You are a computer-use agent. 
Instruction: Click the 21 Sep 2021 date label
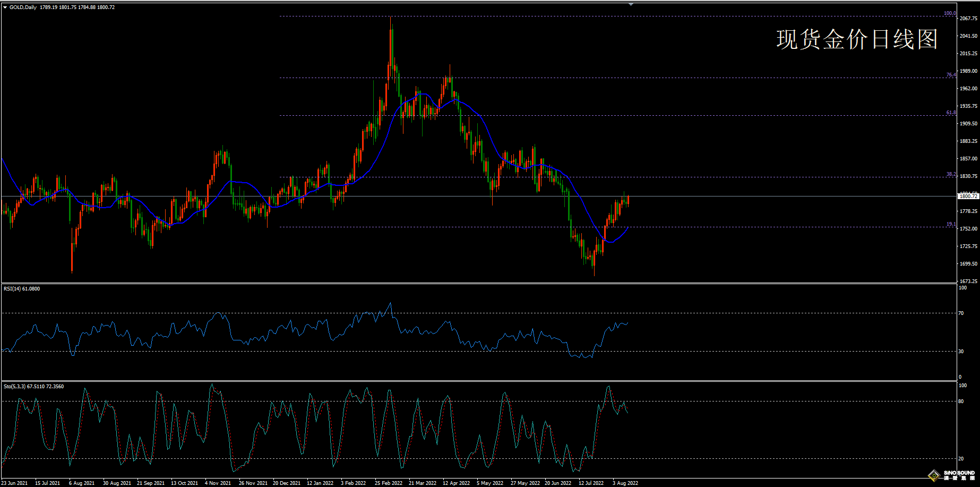(151, 483)
